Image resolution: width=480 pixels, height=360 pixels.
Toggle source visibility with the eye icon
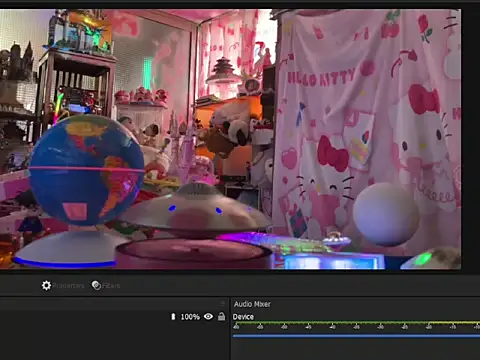[208, 316]
